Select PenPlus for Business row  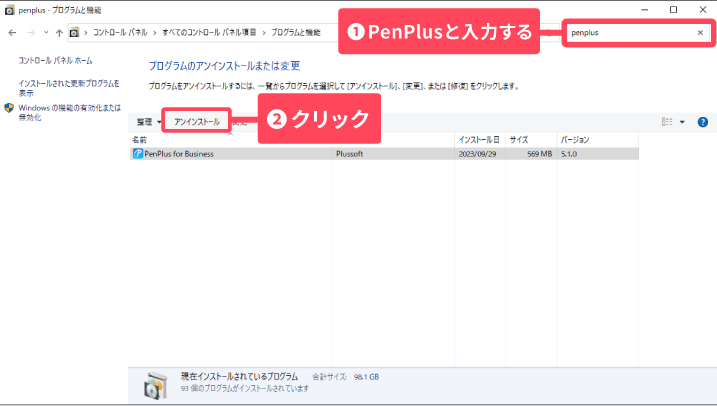point(384,154)
